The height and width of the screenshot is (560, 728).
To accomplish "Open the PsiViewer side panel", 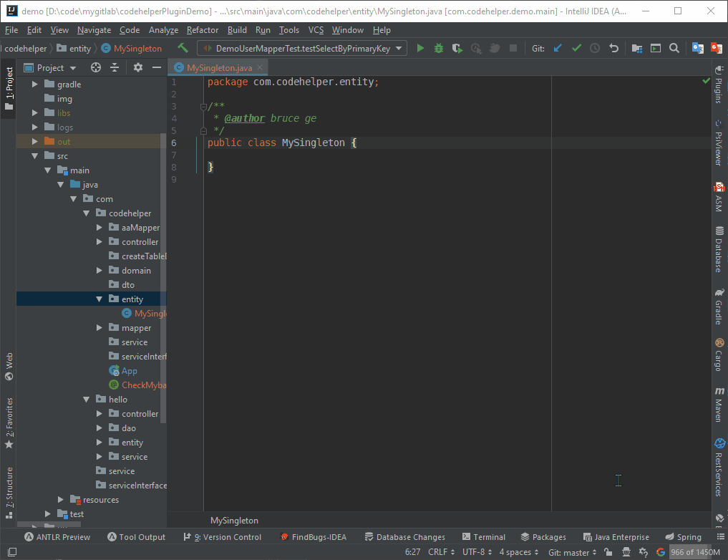I will (719, 143).
